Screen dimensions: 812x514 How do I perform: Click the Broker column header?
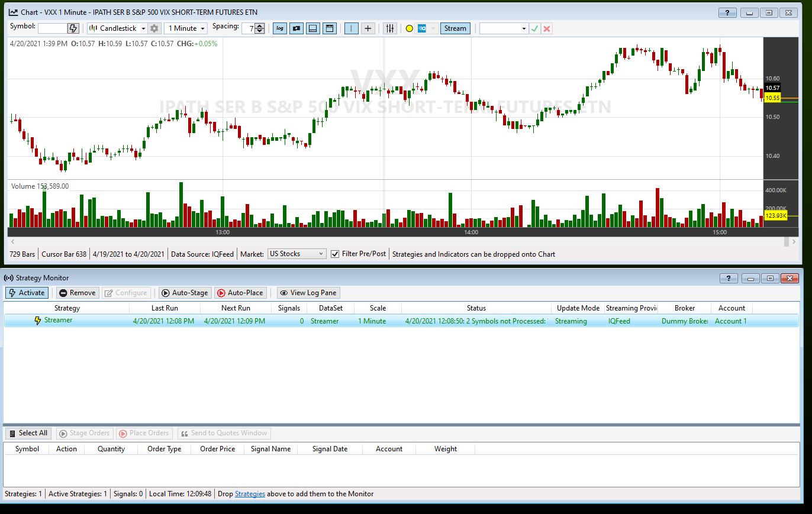coord(685,308)
